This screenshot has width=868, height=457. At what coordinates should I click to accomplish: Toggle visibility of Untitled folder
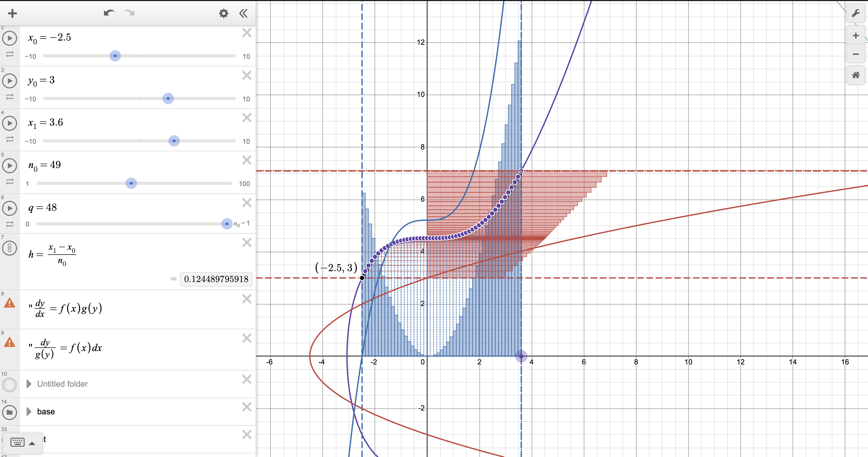(10, 384)
